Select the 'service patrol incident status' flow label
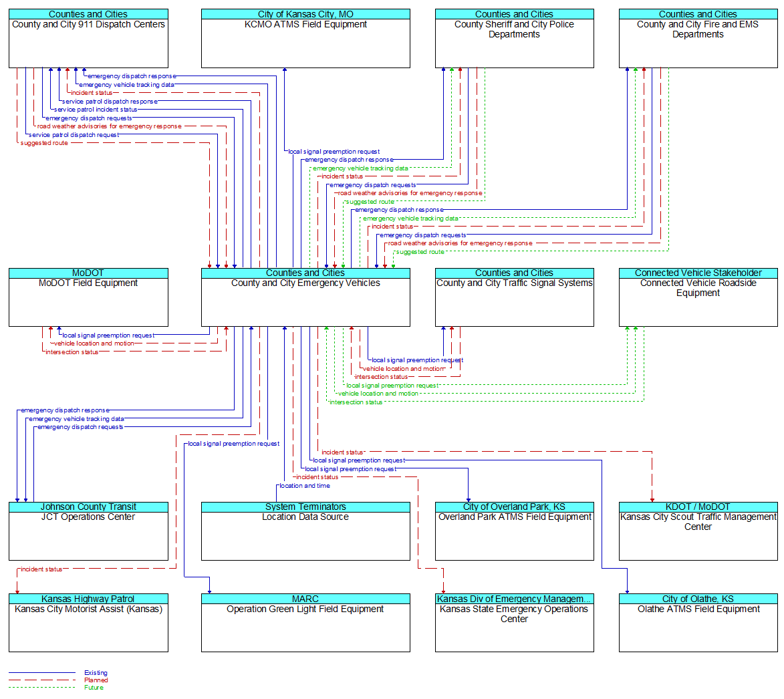Image resolution: width=784 pixels, height=699 pixels. [x=96, y=110]
